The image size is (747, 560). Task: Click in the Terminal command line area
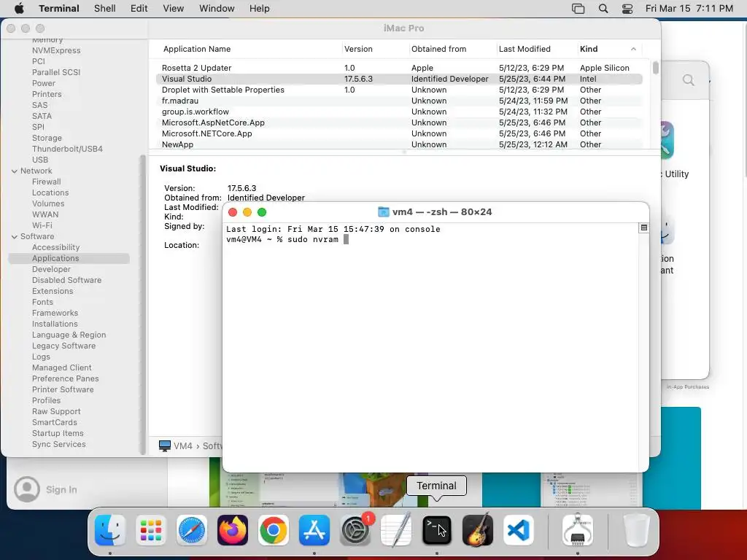click(430, 239)
